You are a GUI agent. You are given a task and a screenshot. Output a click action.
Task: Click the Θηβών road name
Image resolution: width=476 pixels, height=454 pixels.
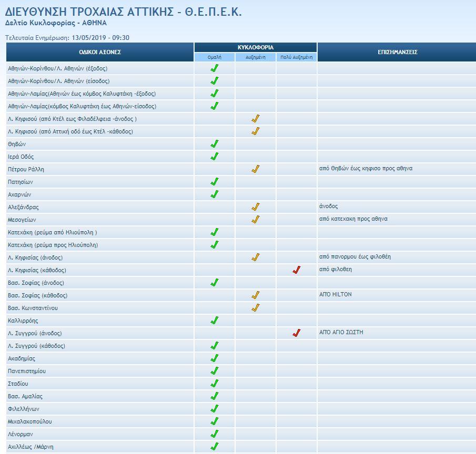(x=17, y=144)
